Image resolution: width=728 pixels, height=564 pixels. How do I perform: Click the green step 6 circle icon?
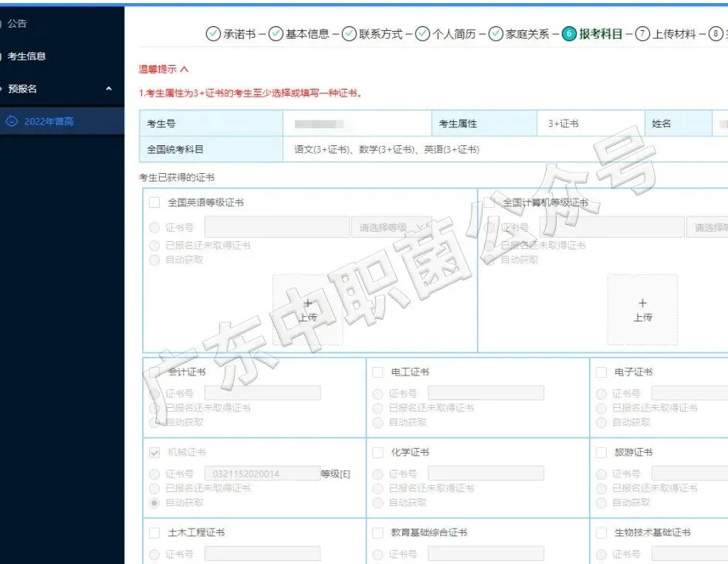569,34
